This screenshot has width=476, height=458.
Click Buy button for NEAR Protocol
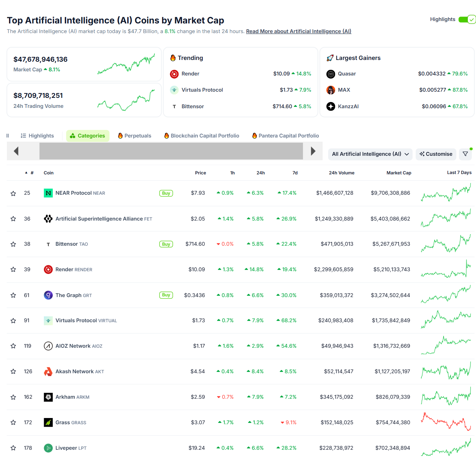pos(166,193)
